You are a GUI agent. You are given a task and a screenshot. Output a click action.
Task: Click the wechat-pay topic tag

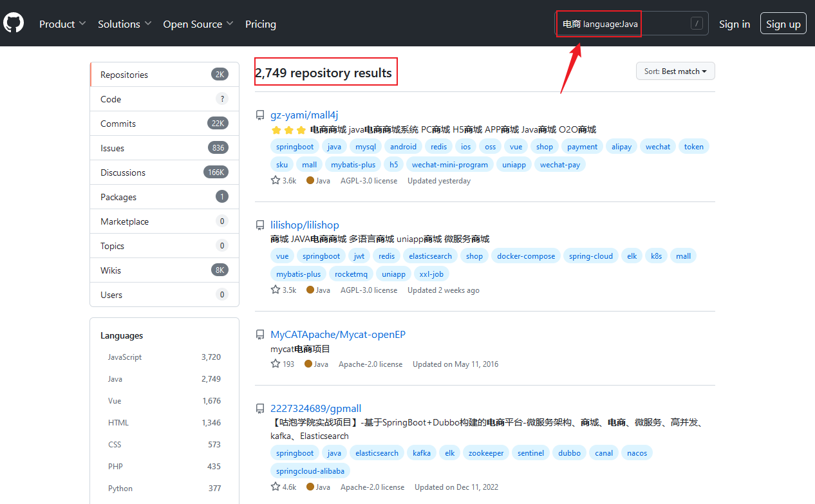(560, 165)
